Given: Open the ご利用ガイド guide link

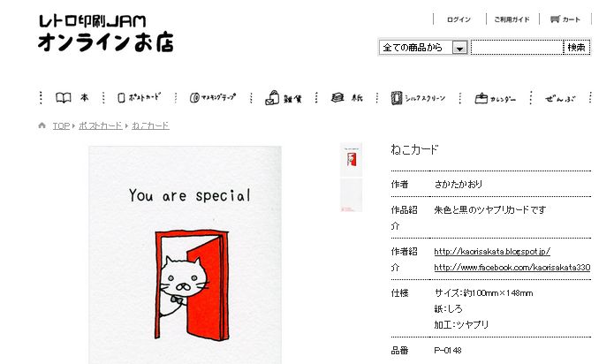Looking at the screenshot, I should tap(512, 19).
